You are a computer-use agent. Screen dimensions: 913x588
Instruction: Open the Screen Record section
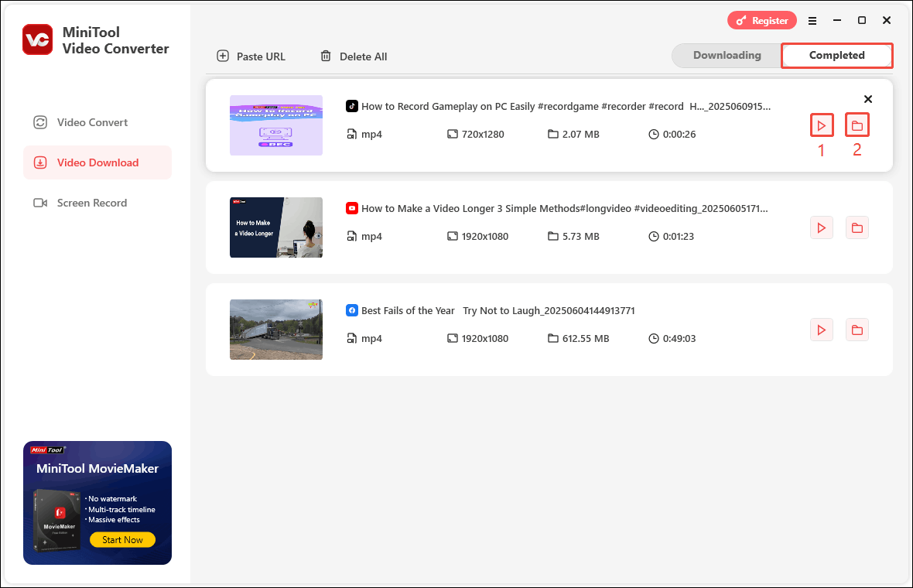(97, 203)
